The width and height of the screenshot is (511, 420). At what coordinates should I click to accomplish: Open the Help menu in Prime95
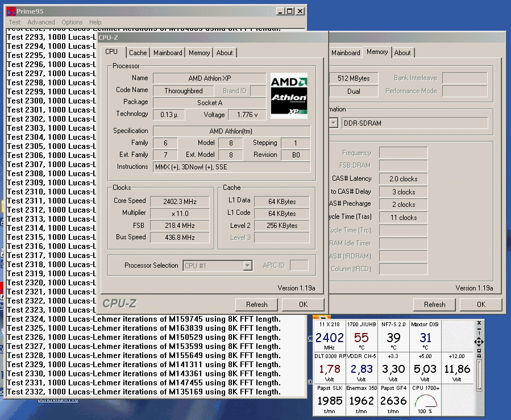pos(95,22)
